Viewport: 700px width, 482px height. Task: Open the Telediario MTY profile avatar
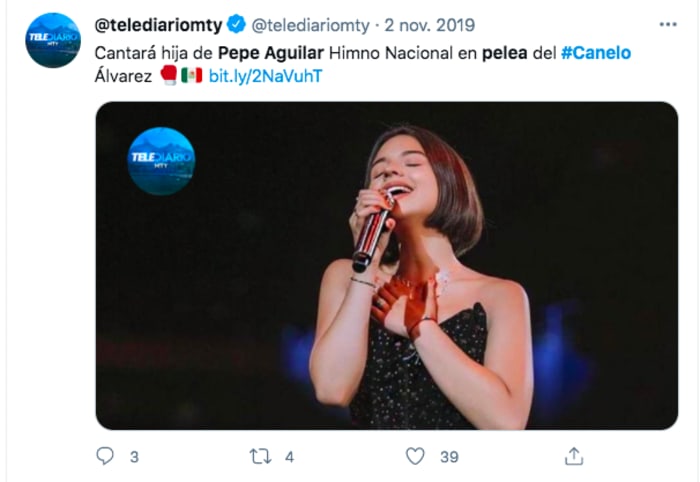point(53,40)
